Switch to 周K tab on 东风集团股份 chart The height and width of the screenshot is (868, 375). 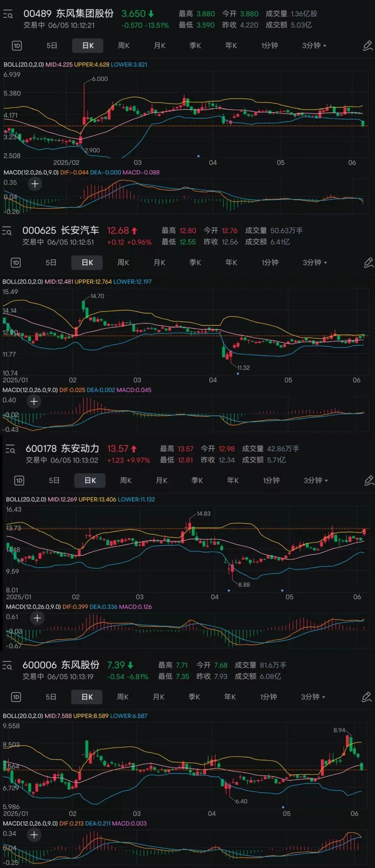[124, 46]
